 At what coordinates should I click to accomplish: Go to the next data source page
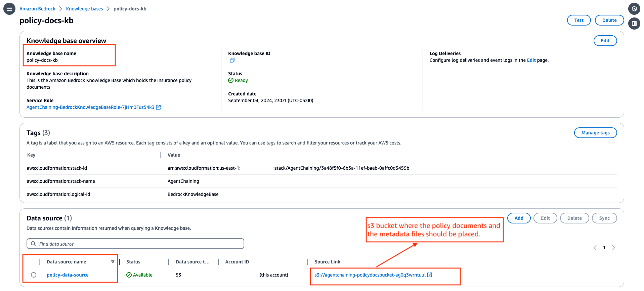coord(614,248)
